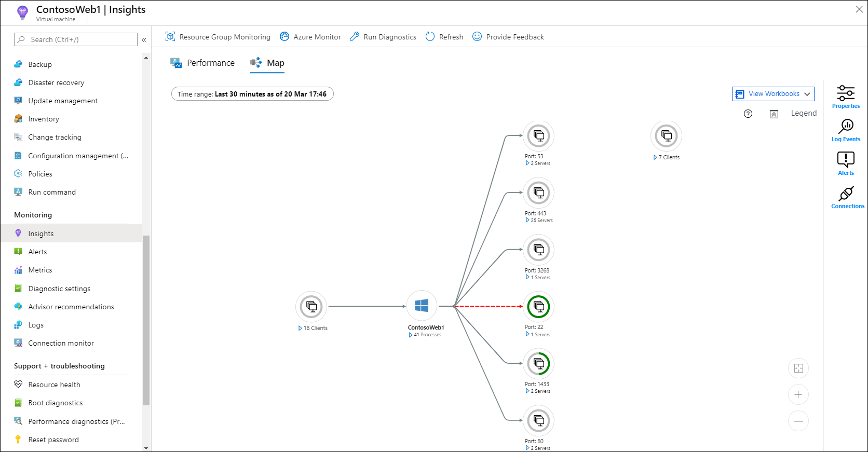Collapse the Legend panel icon

coord(774,114)
